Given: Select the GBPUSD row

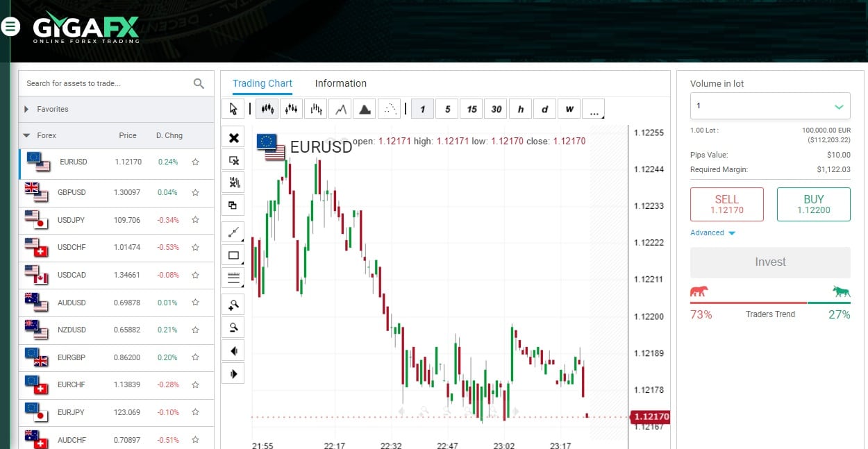Looking at the screenshot, I should [117, 192].
